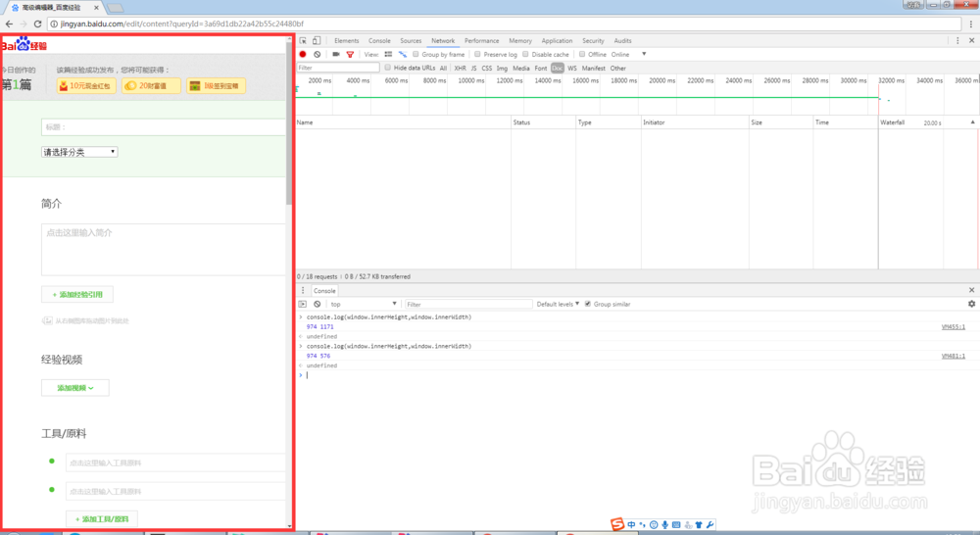
Task: Show the console sidebar
Action: [303, 305]
